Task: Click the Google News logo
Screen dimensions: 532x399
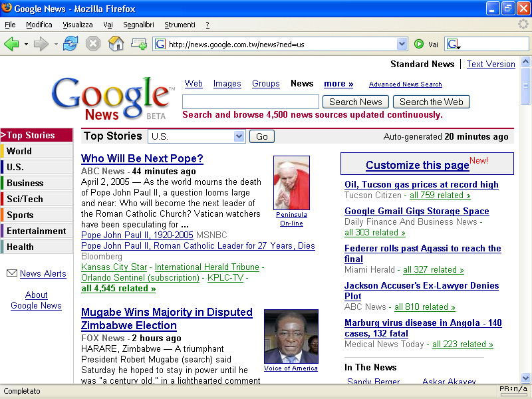Action: click(x=113, y=98)
